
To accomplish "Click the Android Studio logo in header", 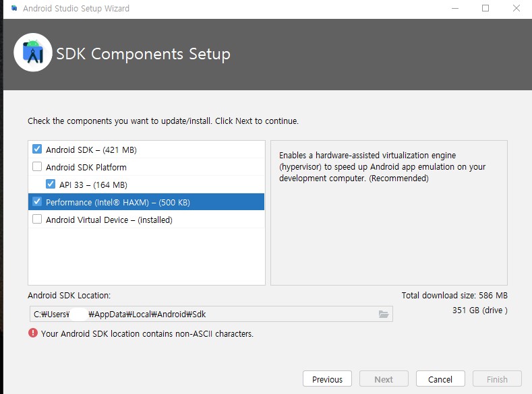I will coord(33,52).
